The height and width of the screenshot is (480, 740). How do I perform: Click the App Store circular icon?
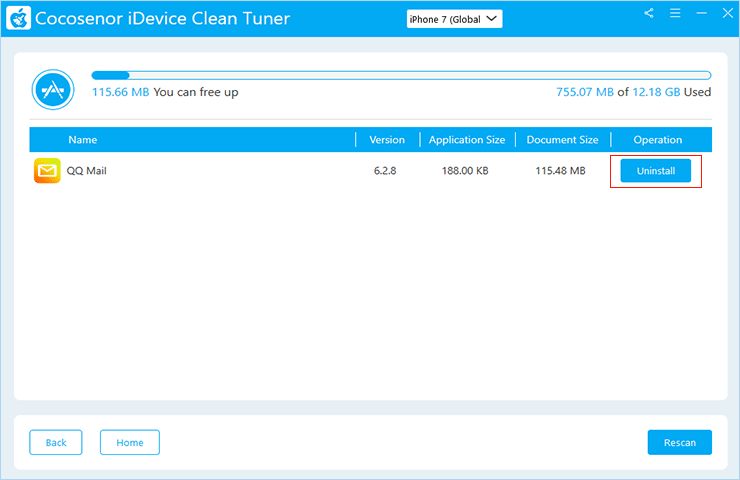coord(53,90)
